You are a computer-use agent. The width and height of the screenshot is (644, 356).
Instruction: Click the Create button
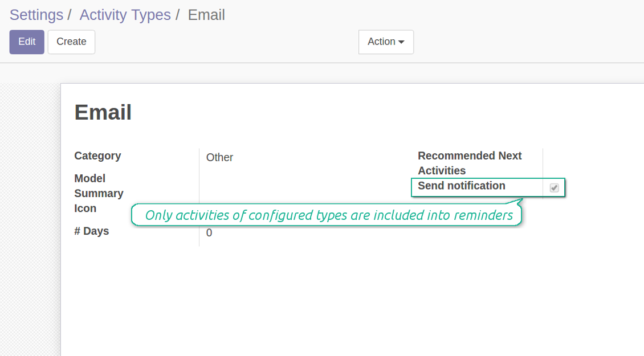coord(71,42)
